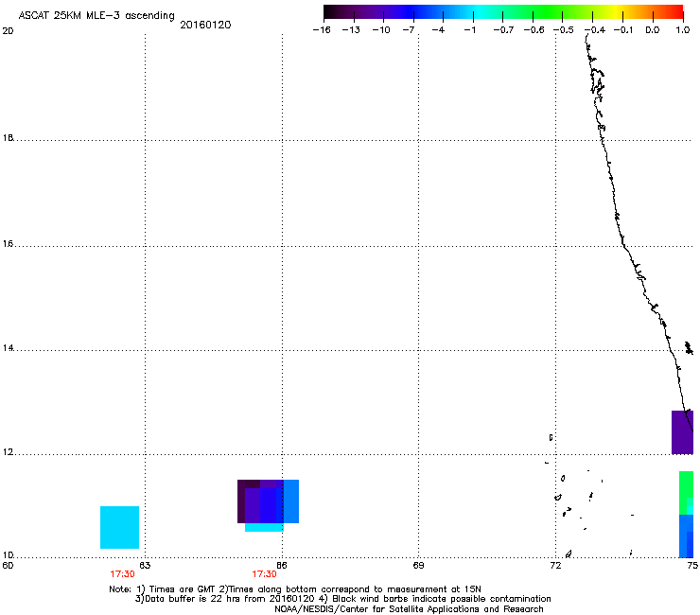This screenshot has height=615, width=700.
Task: Click the latitude axis label "14"
Action: [x=8, y=348]
